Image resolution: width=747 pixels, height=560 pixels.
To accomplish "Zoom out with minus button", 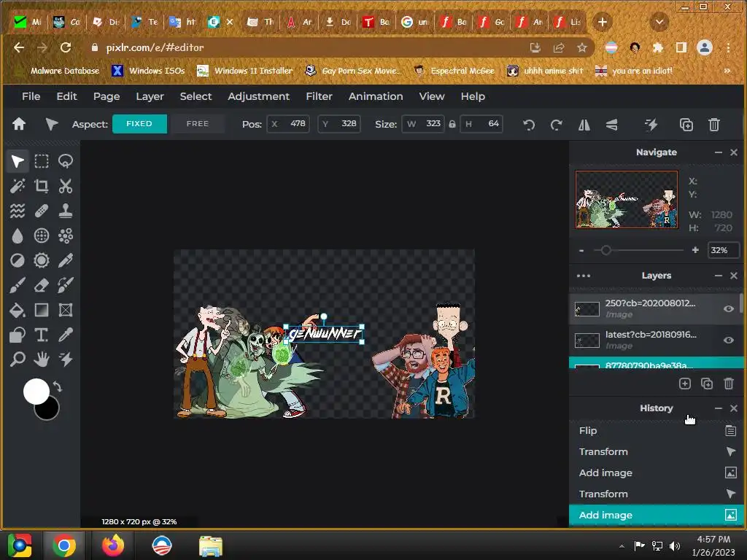I will [x=581, y=251].
